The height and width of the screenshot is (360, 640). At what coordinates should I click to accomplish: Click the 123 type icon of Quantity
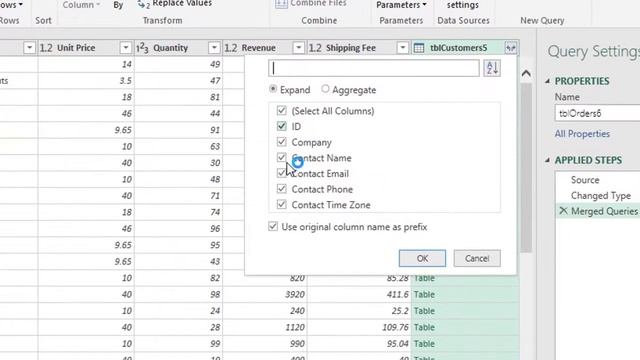[142, 48]
